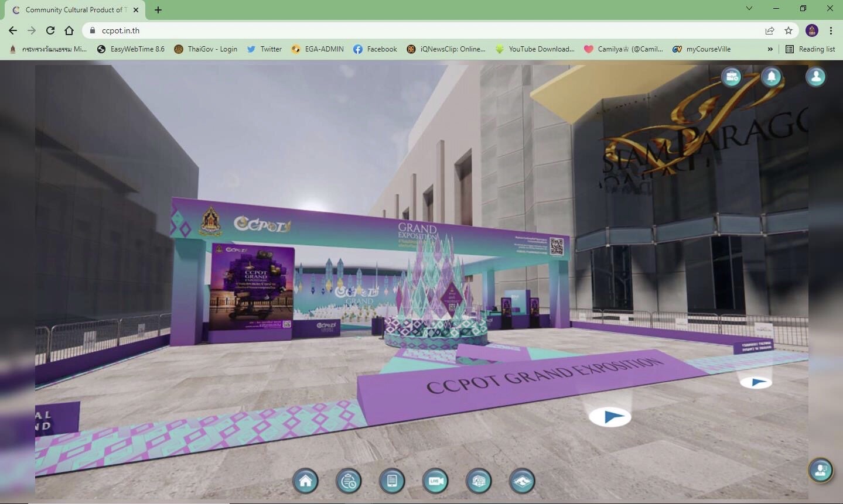Click the CCPOT logo on the arch
The image size is (843, 504).
point(262,224)
